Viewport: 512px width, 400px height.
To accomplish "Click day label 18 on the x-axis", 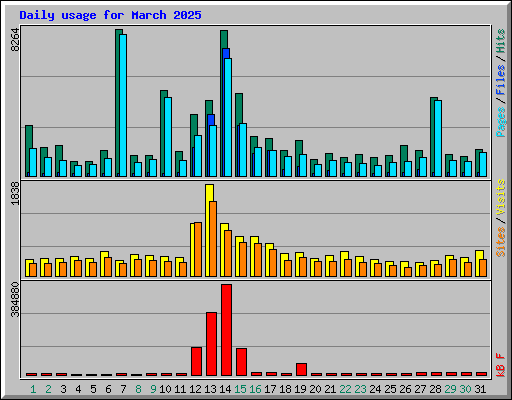I will [285, 389].
